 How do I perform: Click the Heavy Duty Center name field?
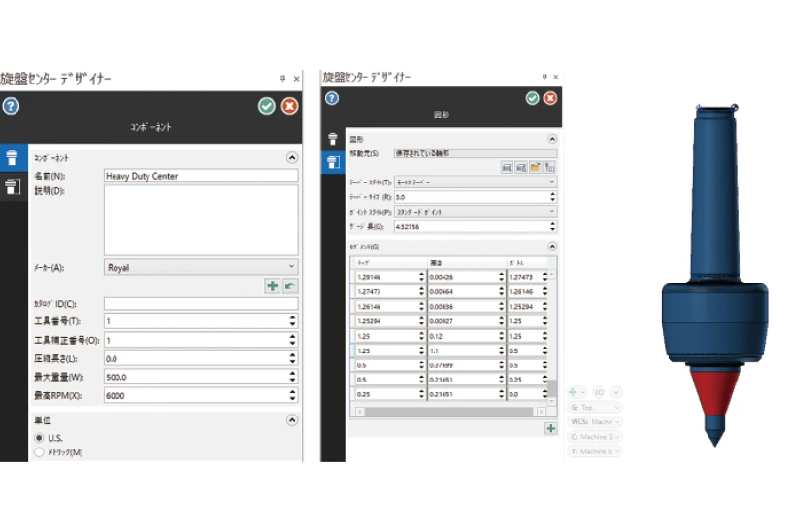coord(200,176)
